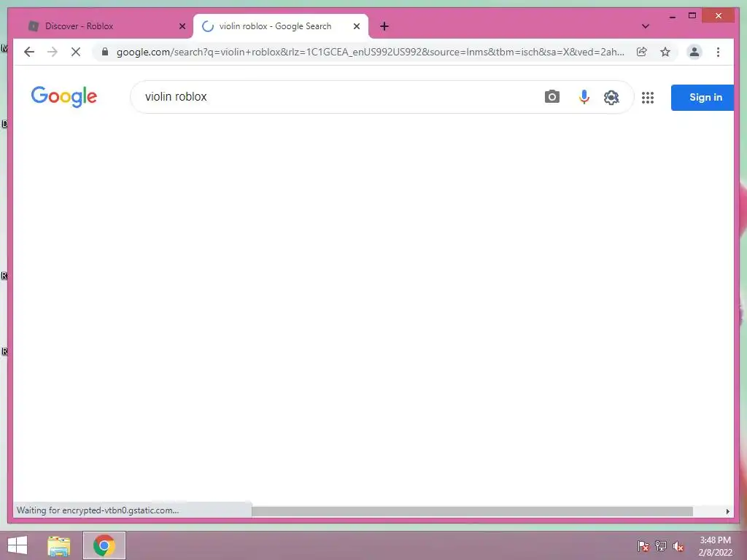Open the Chrome profile avatar menu
Screen dimensions: 747x560
point(694,52)
